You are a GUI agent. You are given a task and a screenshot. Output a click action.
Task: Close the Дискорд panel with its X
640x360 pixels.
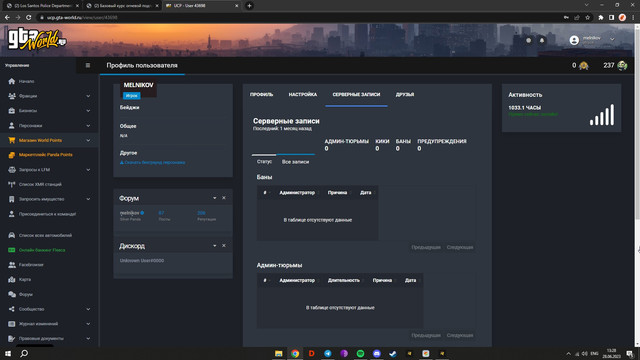[x=224, y=246]
